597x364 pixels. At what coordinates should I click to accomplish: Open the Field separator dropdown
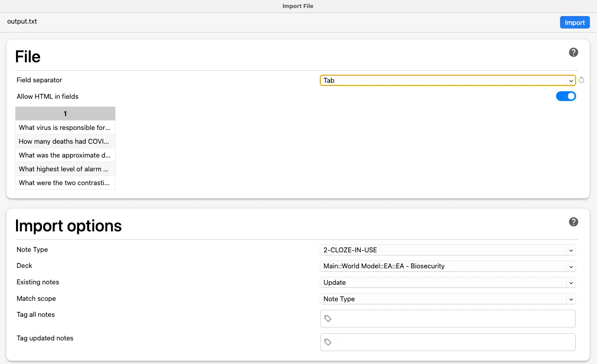[448, 81]
